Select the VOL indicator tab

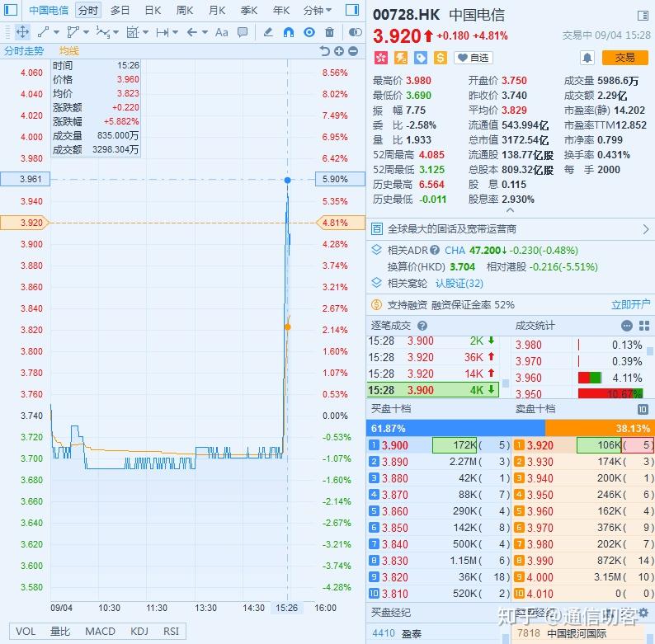(x=26, y=631)
